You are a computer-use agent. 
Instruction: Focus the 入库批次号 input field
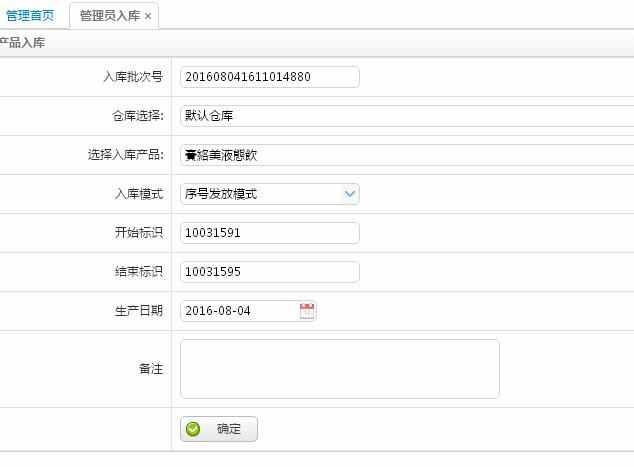269,77
